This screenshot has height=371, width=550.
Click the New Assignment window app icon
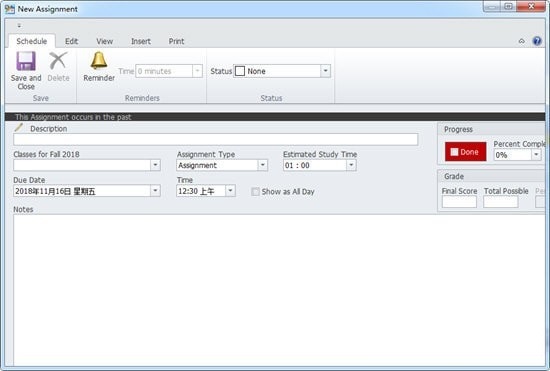pyautogui.click(x=9, y=9)
